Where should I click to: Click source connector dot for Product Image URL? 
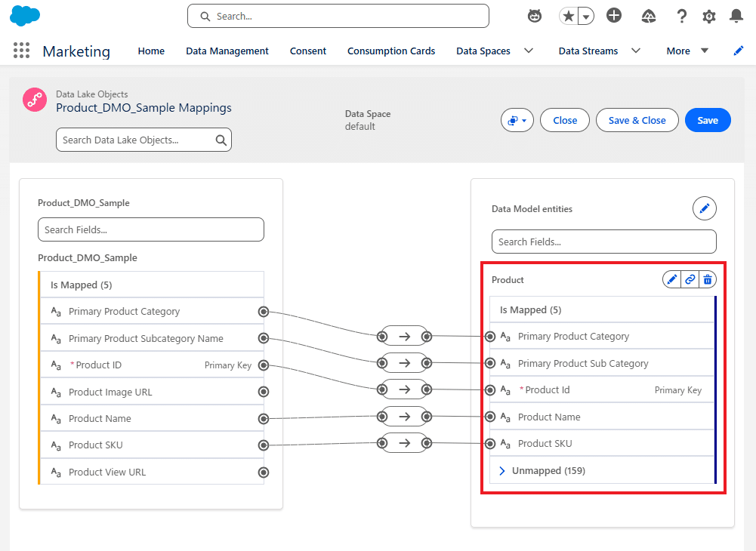(x=264, y=392)
